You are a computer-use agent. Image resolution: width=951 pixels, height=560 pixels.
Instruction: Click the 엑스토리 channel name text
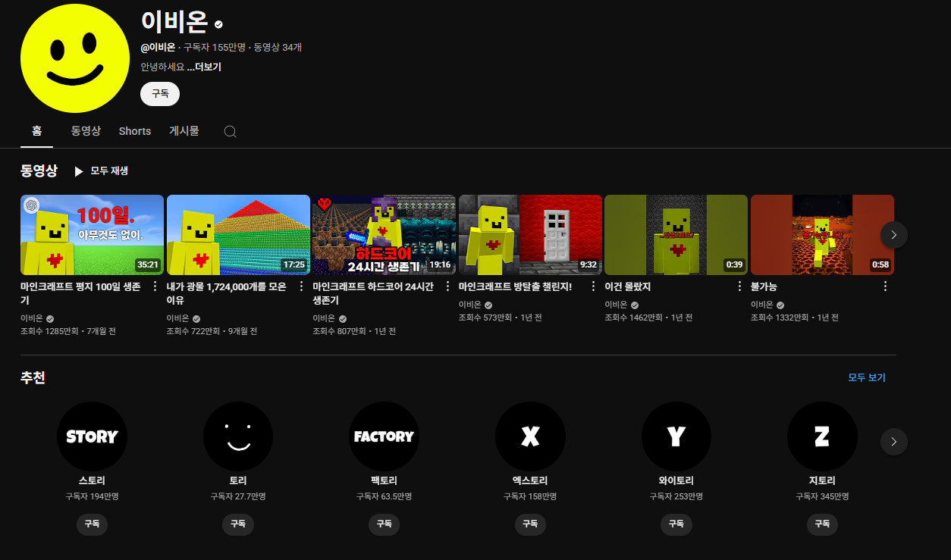click(530, 480)
